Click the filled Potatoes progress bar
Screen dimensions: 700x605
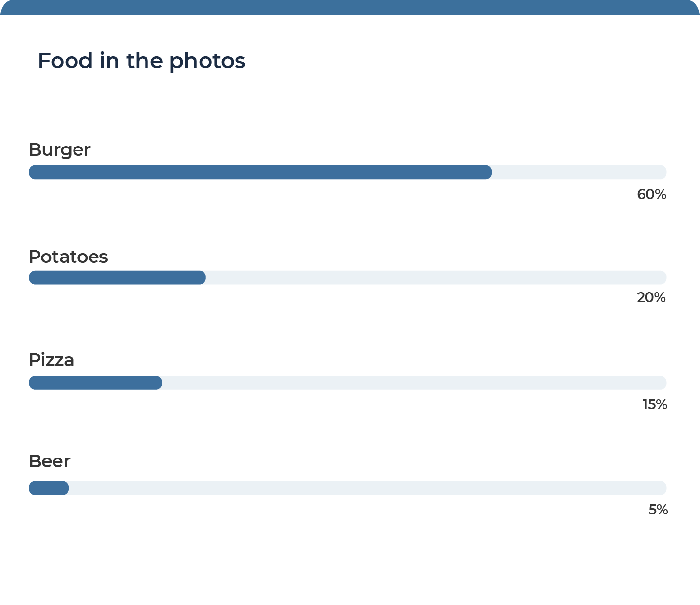pos(117,277)
